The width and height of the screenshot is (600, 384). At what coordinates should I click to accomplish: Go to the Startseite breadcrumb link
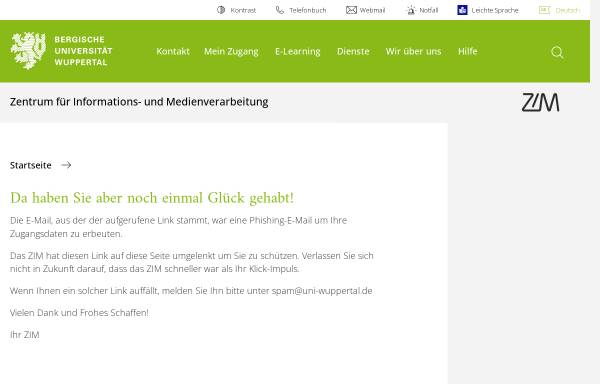click(x=31, y=165)
